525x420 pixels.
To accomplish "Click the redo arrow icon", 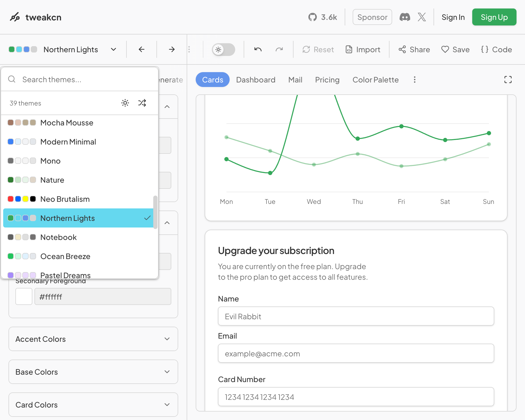I will (x=279, y=50).
